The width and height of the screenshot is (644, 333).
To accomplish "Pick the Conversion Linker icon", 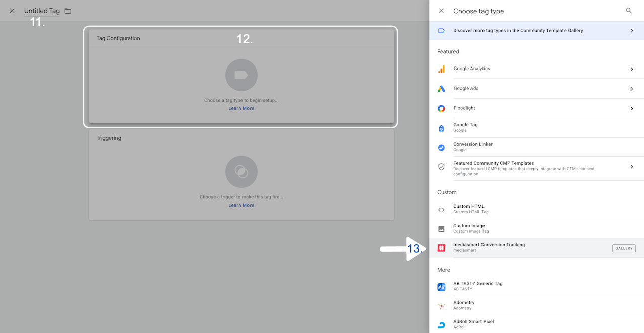I will click(441, 148).
